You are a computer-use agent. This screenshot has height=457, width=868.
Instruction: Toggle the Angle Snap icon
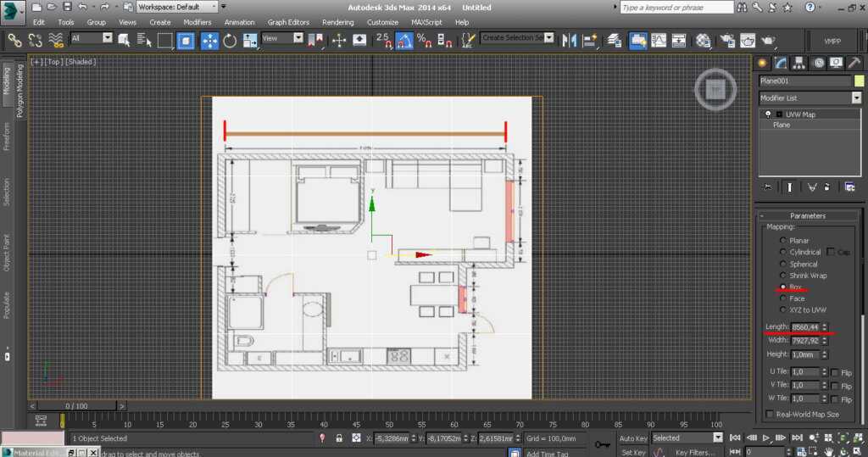tap(404, 40)
